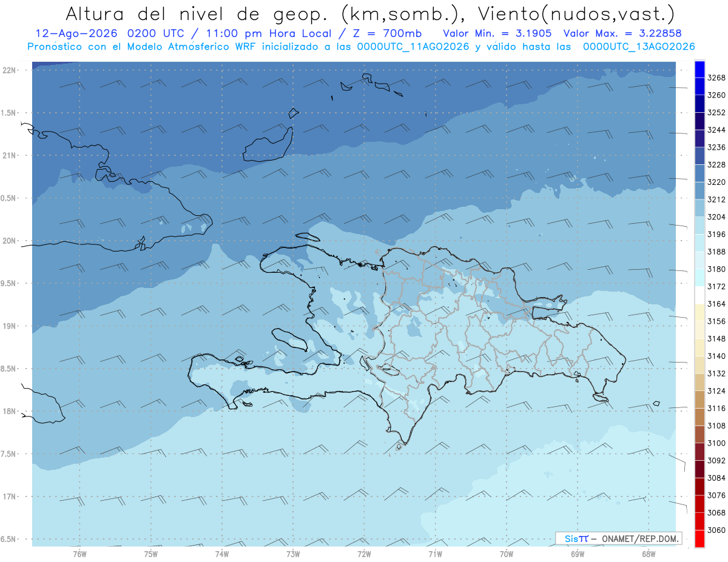Click the 73W longitude label

pyautogui.click(x=292, y=554)
